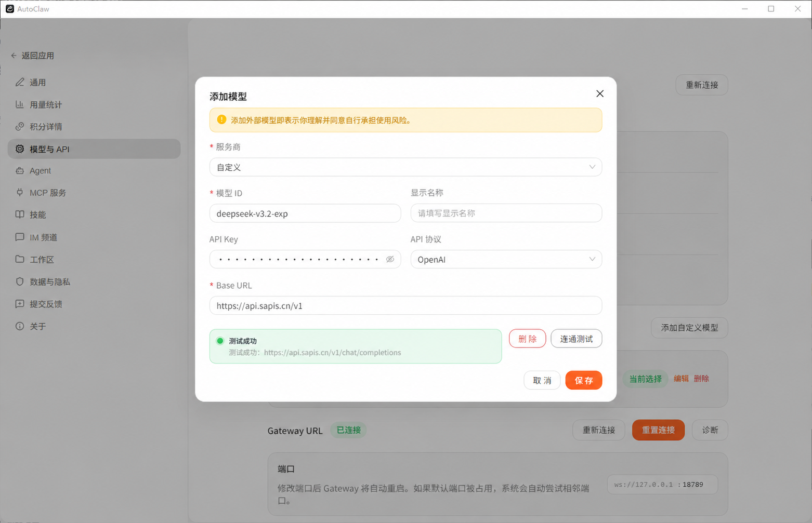
Task: Click the 保存 button
Action: click(584, 380)
